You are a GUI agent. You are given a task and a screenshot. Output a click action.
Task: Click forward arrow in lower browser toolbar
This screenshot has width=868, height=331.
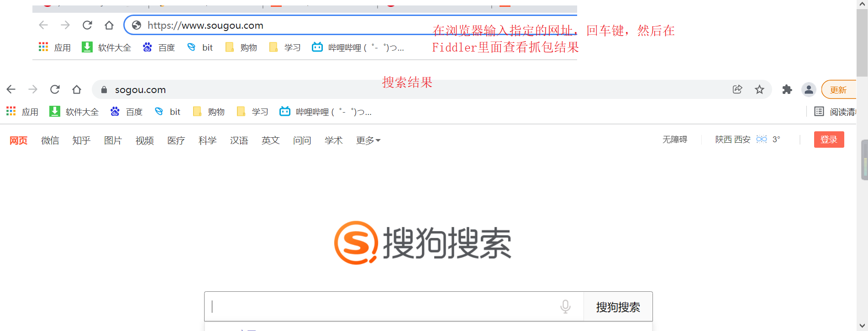point(33,89)
